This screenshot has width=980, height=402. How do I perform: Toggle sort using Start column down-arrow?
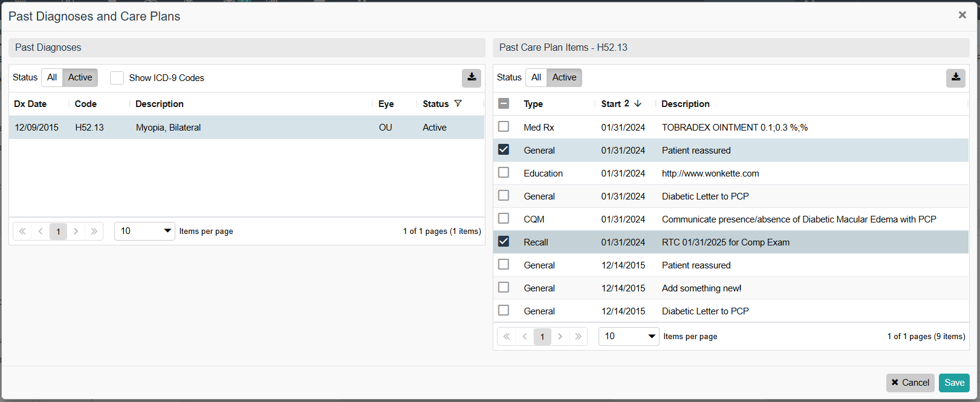638,103
